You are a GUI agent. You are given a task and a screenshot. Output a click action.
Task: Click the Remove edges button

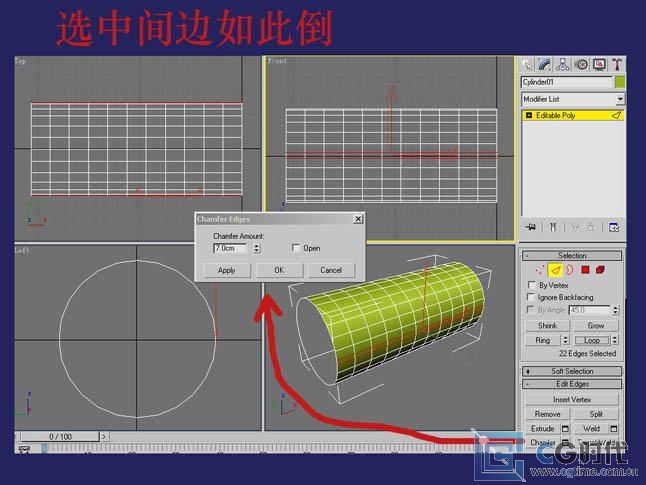[x=547, y=414]
